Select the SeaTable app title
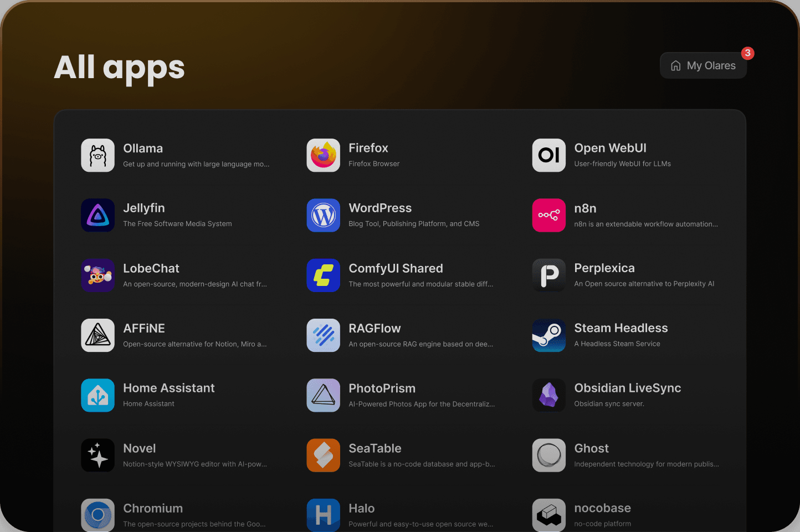This screenshot has width=800, height=532. click(375, 448)
